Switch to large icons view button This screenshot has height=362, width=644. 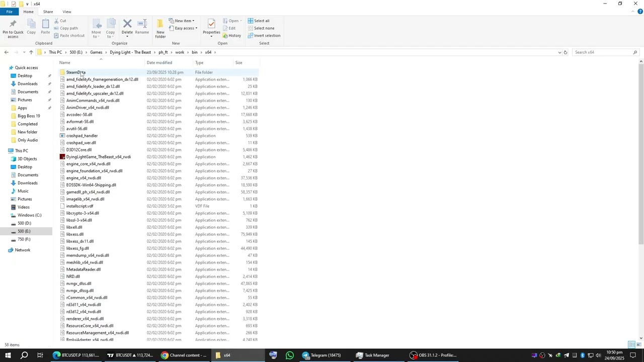638,344
